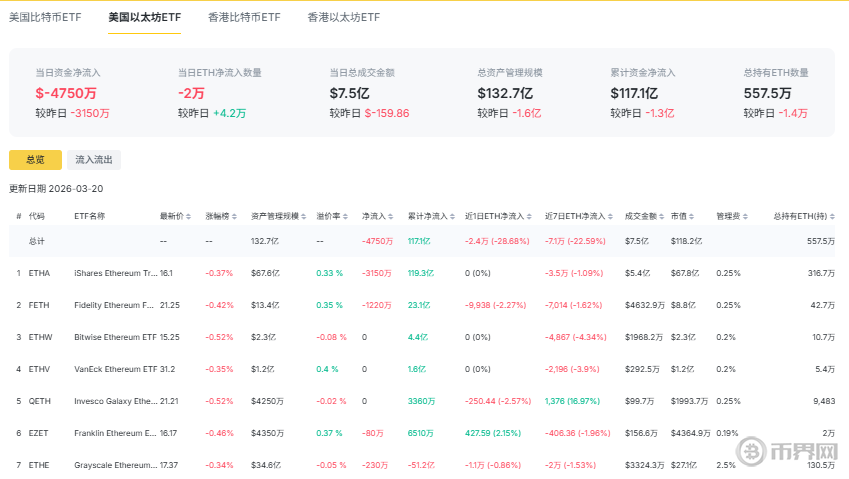Open the 香港比特币ETF tab
The height and width of the screenshot is (479, 849).
244,17
